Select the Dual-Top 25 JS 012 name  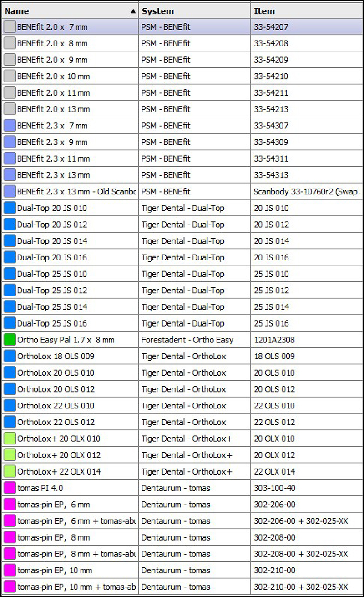(x=52, y=290)
